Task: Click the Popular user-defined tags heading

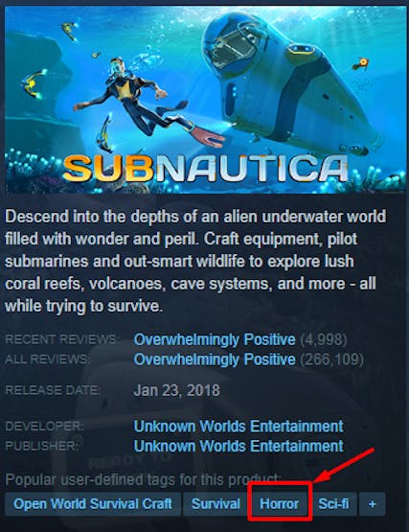Action: tap(144, 479)
